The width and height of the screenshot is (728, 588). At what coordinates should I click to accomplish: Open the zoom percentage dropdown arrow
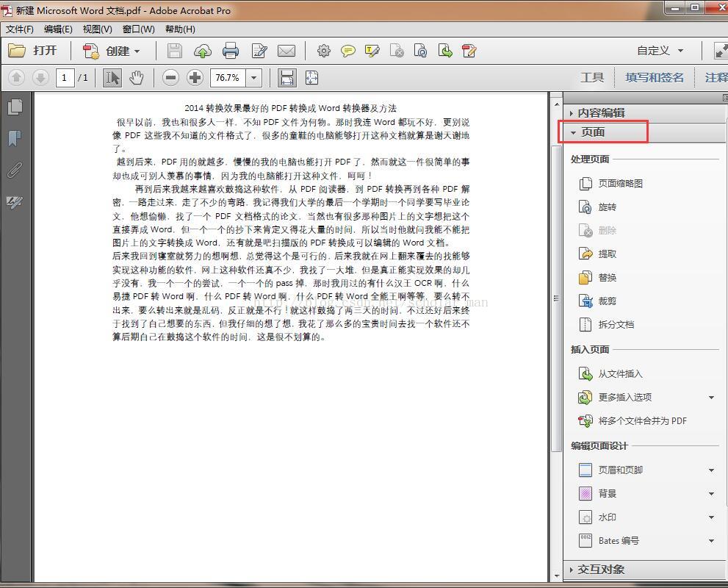click(x=254, y=78)
